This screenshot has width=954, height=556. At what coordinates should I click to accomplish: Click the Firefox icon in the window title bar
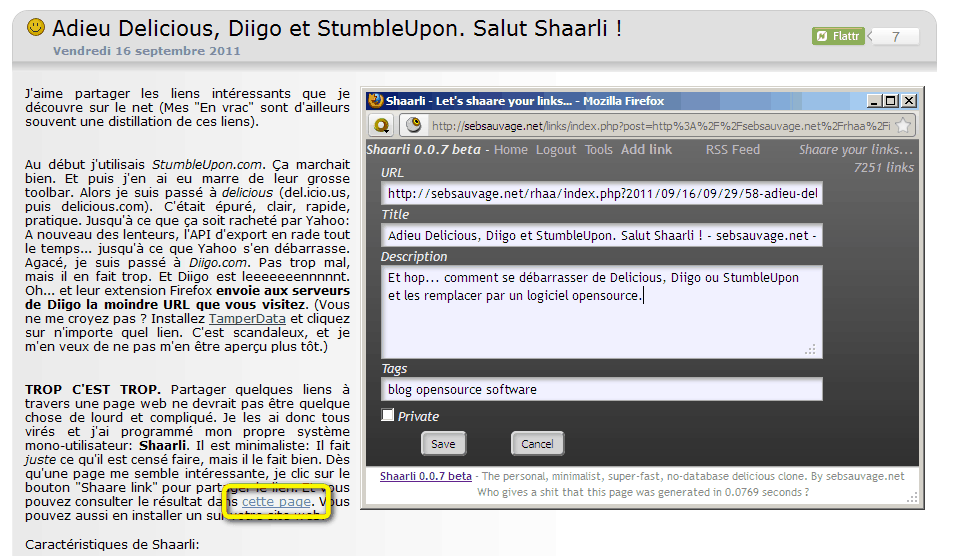[x=375, y=100]
